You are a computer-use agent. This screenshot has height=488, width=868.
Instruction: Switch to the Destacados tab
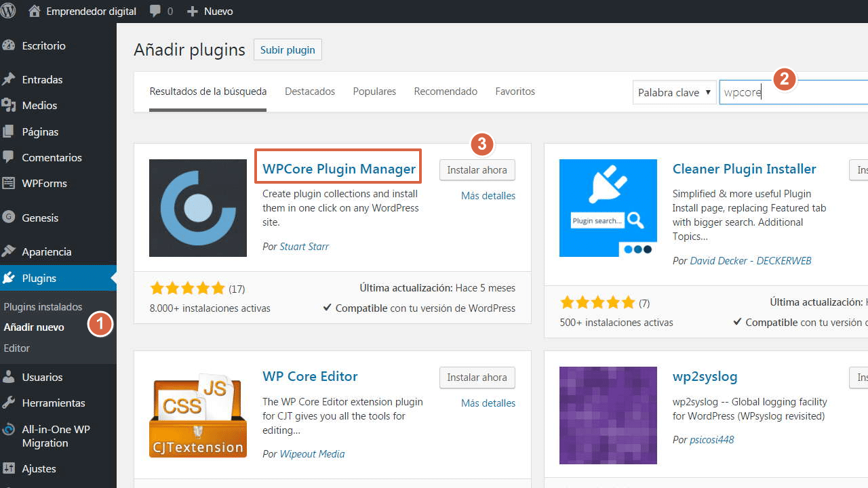point(310,91)
